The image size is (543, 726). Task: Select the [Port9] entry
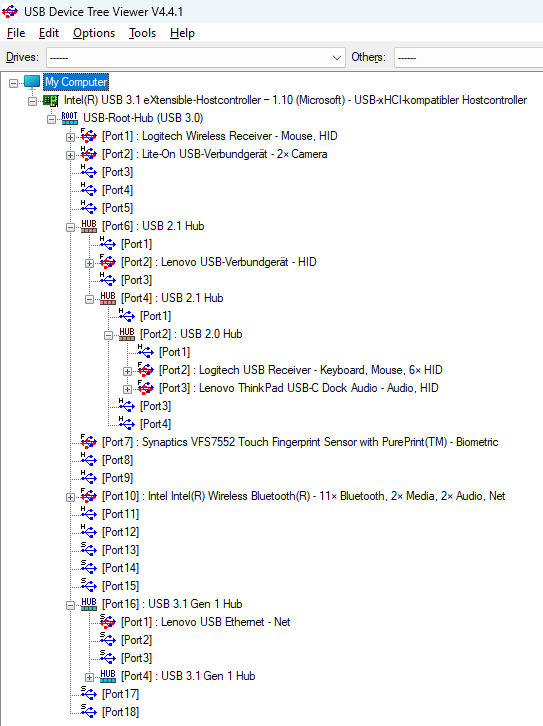(x=118, y=478)
